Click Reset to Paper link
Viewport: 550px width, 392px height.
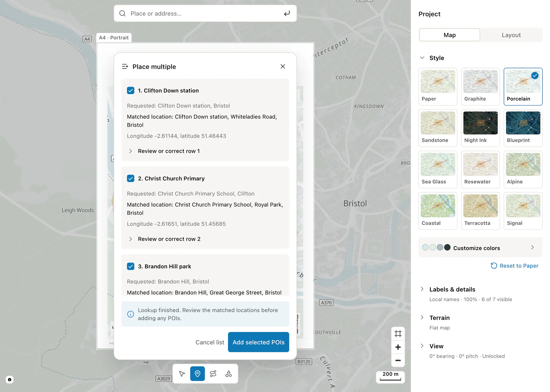tap(519, 266)
